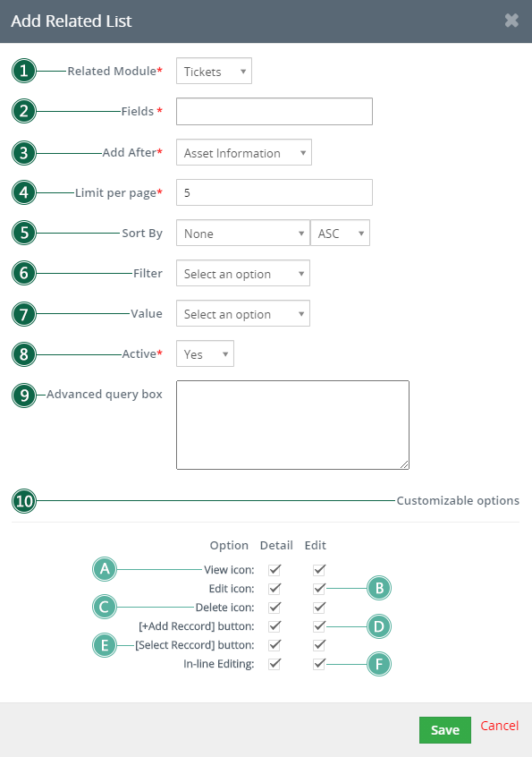This screenshot has width=532, height=757.
Task: Open the Active Yes dropdown
Action: click(205, 353)
